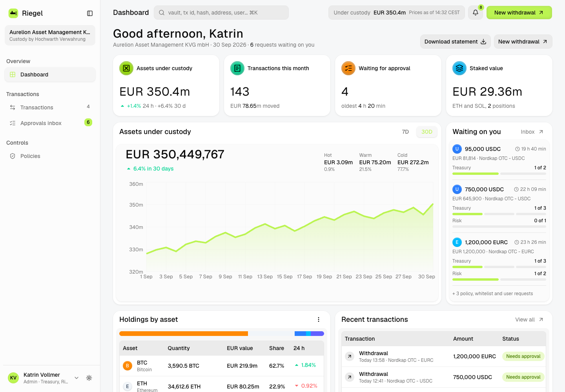Click the Riegel logo icon
The height and width of the screenshot is (392, 565).
click(x=13, y=13)
